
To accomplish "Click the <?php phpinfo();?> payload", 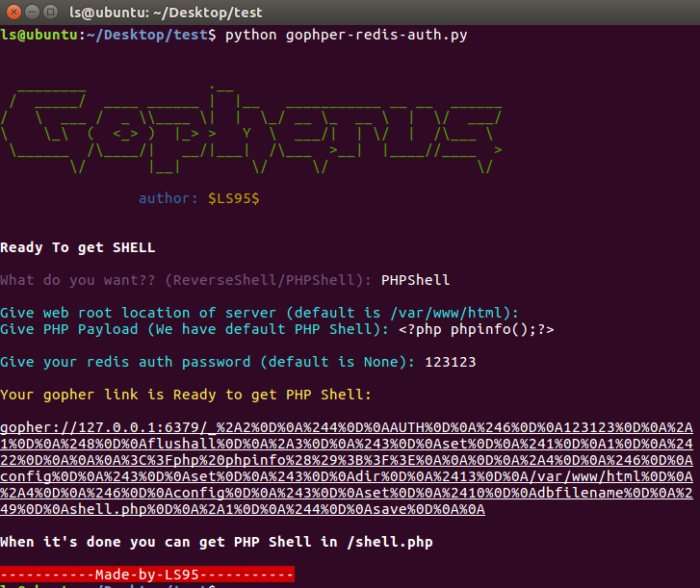I will [476, 329].
